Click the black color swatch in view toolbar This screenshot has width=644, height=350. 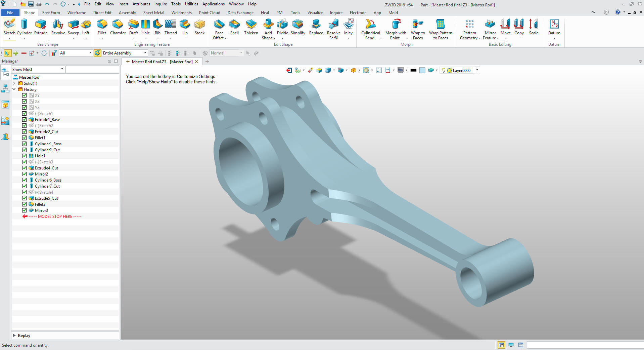pos(413,70)
